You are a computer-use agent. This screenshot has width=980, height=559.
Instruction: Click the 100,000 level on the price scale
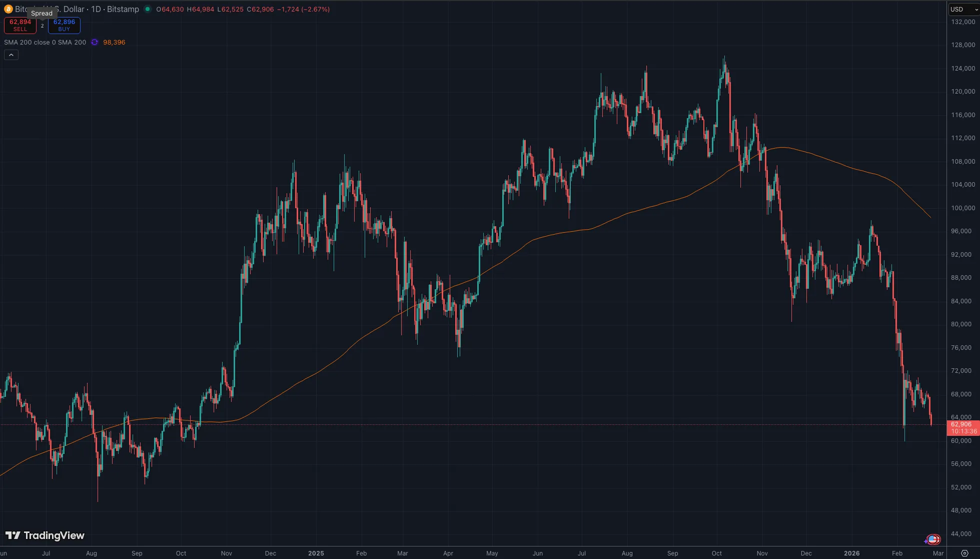pyautogui.click(x=962, y=208)
